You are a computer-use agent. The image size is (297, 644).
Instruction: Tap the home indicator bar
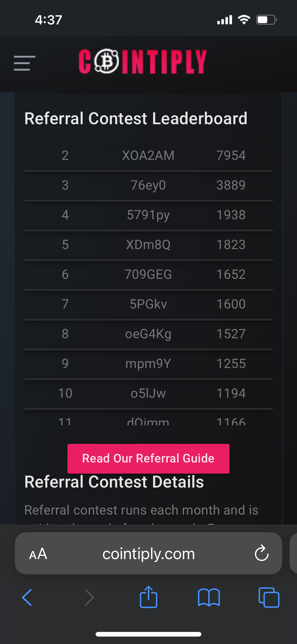(x=148, y=634)
